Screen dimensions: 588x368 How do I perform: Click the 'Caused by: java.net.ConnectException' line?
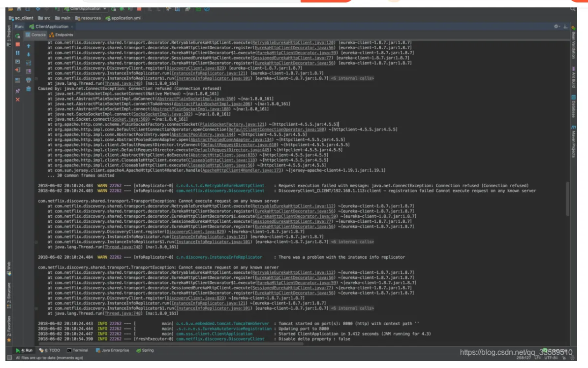coord(130,89)
